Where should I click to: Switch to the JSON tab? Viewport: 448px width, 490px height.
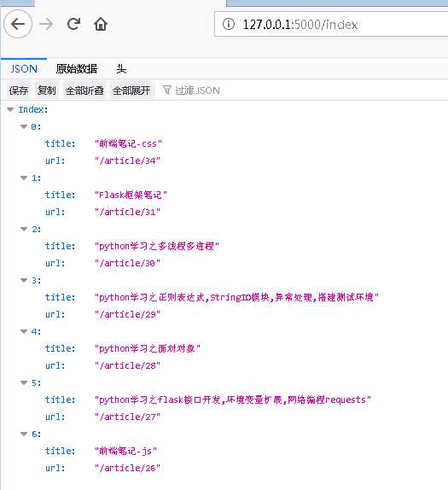tap(24, 69)
